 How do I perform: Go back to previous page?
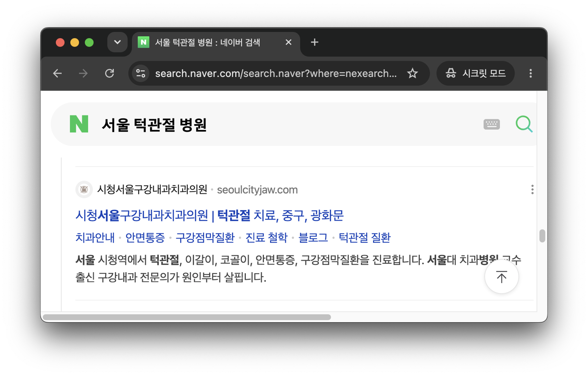[x=57, y=73]
